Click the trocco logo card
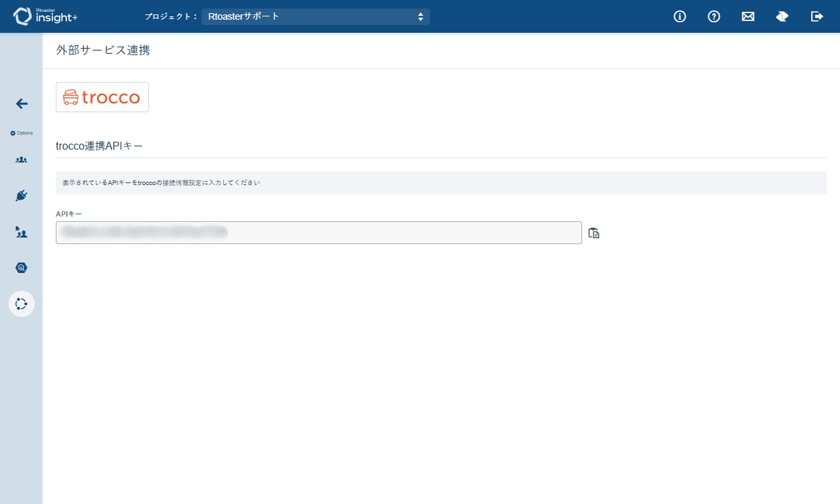Viewport: 840px width, 504px height. click(x=102, y=97)
